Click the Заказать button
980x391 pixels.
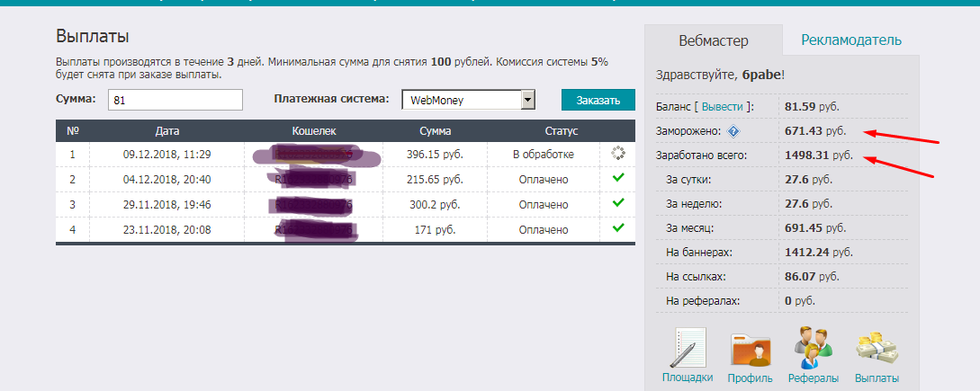(598, 100)
